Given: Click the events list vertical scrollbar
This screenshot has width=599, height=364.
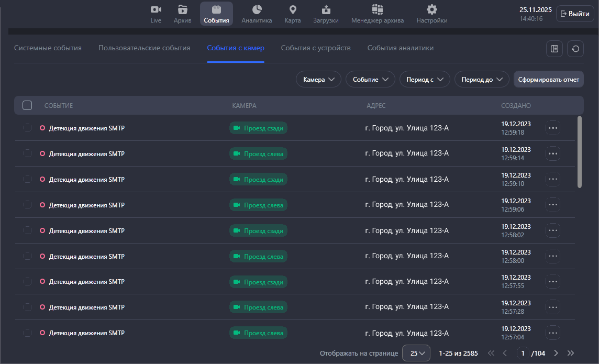Looking at the screenshot, I should click(x=579, y=152).
